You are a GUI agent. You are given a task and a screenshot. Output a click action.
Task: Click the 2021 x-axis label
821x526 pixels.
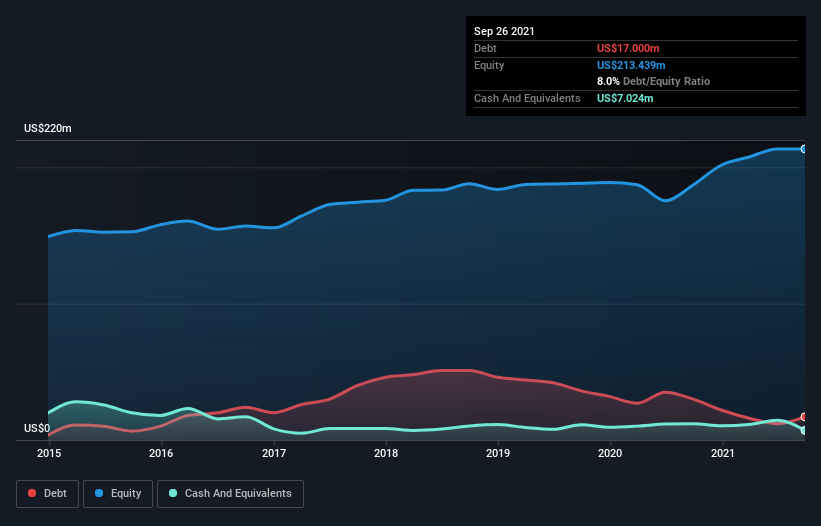(723, 453)
